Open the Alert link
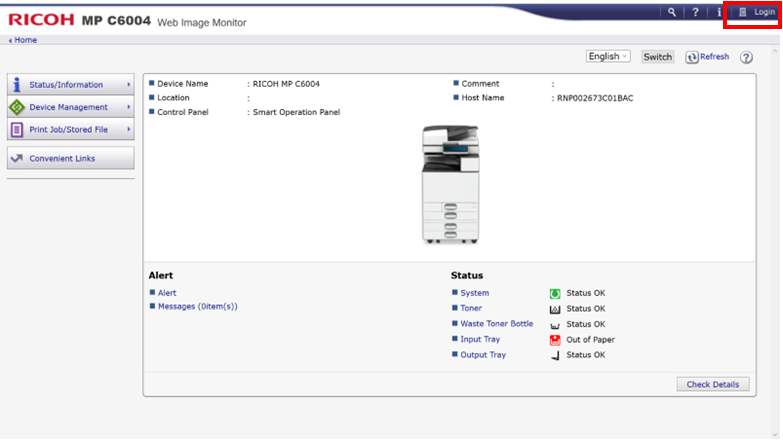Screen dimensions: 783x440 click(x=167, y=293)
